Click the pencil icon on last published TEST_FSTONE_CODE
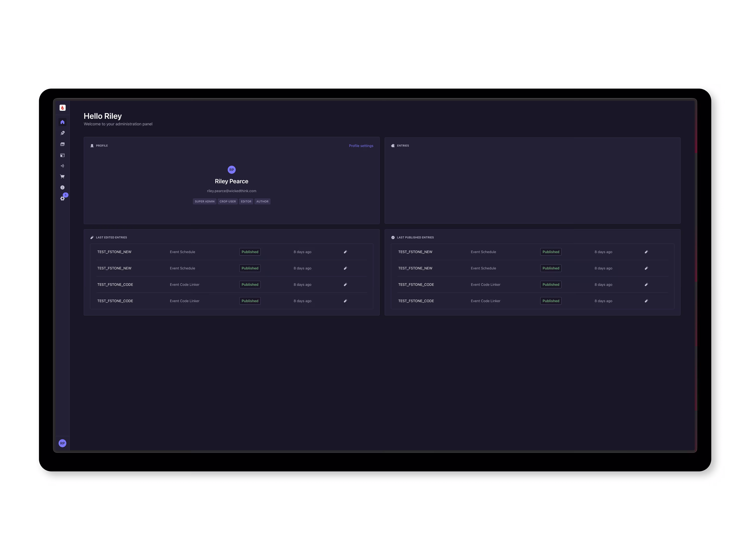 click(646, 301)
